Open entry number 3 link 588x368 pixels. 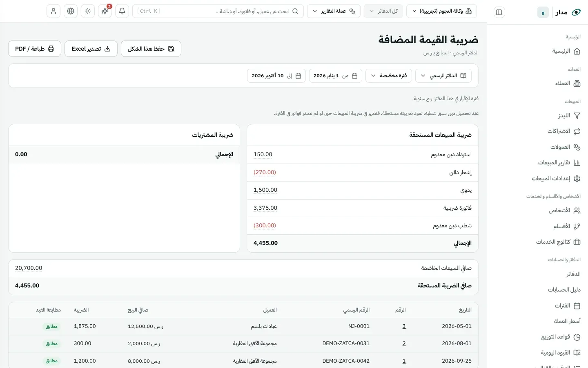tap(404, 326)
